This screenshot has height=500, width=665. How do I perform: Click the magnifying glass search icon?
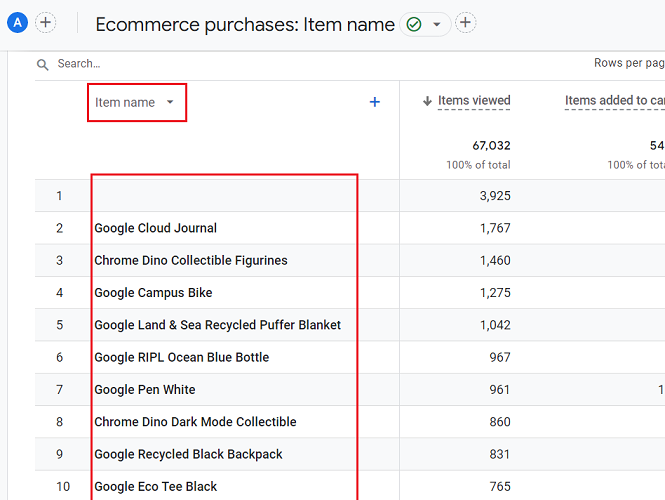click(x=43, y=64)
